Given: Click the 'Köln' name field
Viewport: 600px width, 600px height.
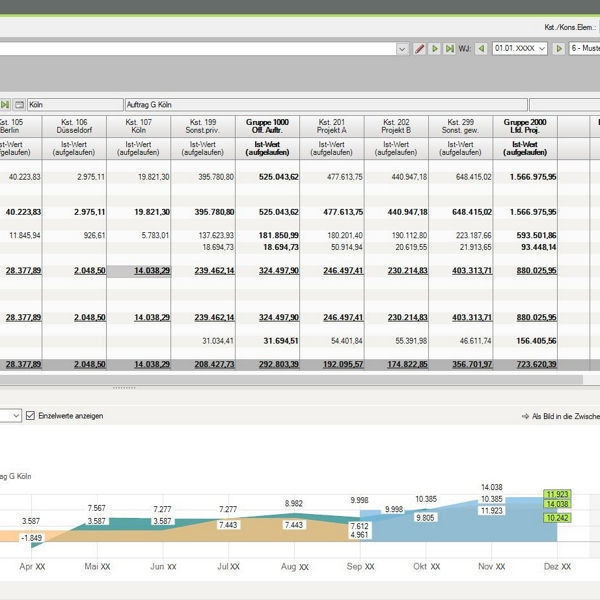Looking at the screenshot, I should point(75,104).
